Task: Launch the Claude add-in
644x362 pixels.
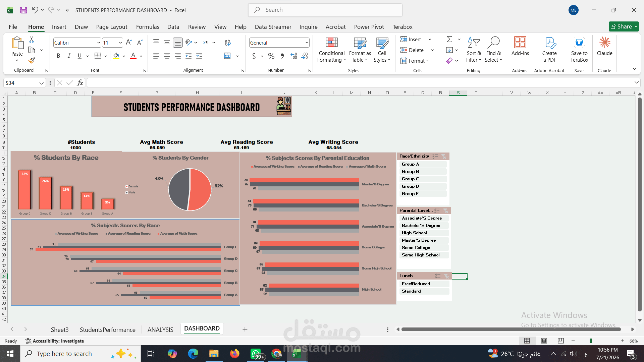Action: (604, 46)
